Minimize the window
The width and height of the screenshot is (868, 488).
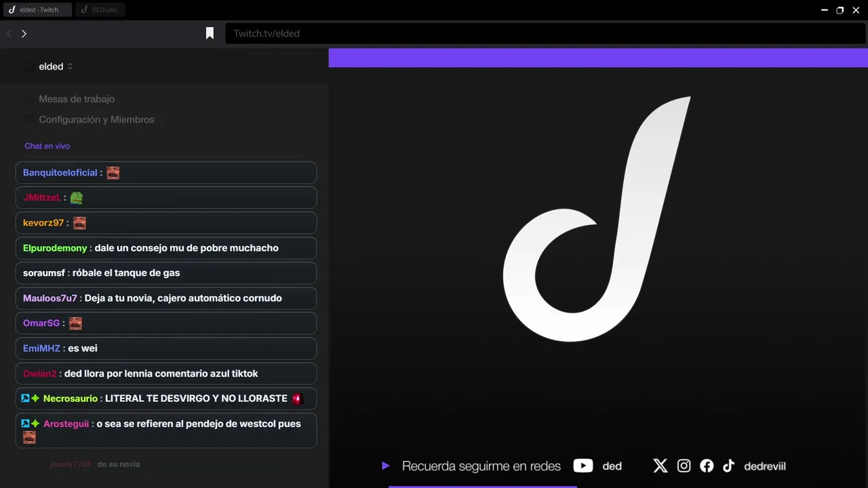pos(825,10)
